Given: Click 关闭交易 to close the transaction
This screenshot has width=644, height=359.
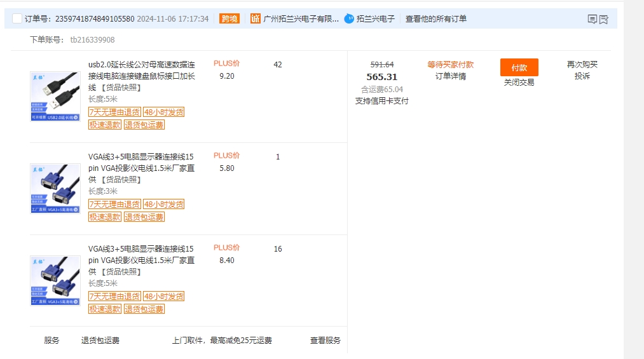Looking at the screenshot, I should tap(519, 82).
